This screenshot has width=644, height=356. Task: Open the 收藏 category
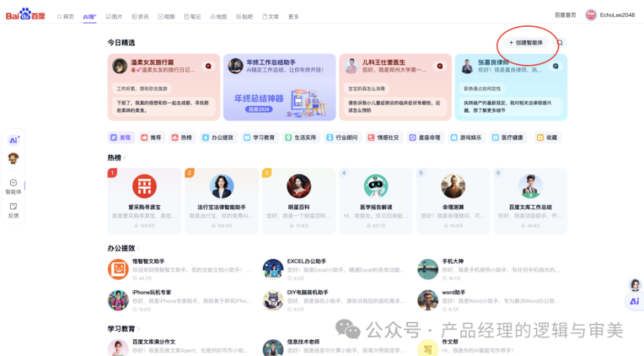click(x=548, y=137)
